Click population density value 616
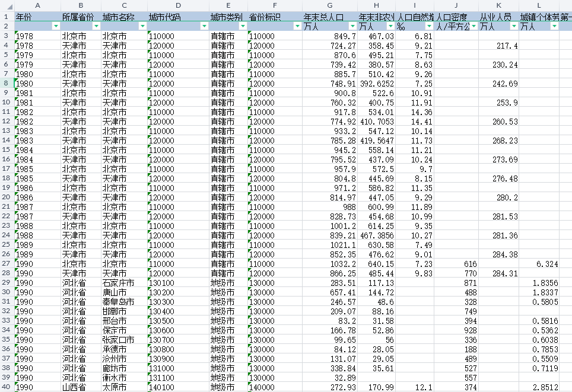 456,264
